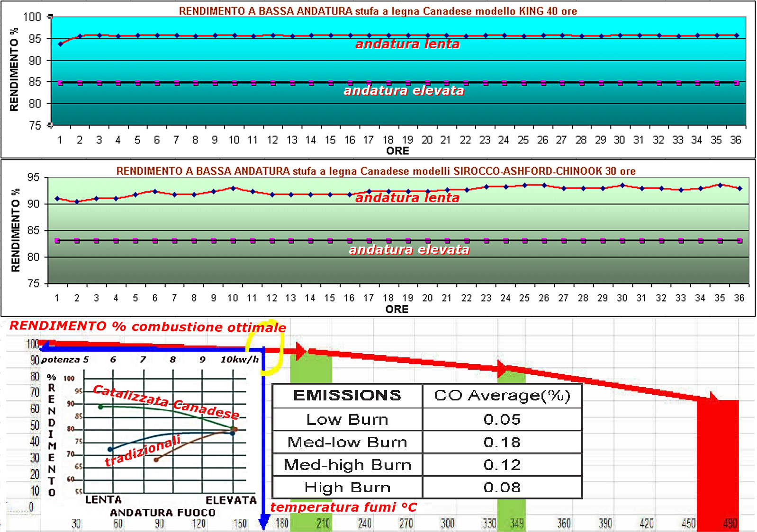Click the 'temperatura fumi °C' label
Image resolution: width=757 pixels, height=532 pixels.
pyautogui.click(x=343, y=507)
